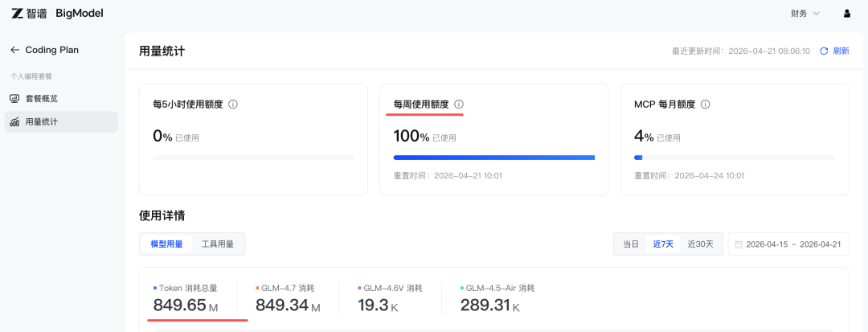Viewport: 868px width, 332px height.
Task: Open the 财务 dropdown menu
Action: pyautogui.click(x=805, y=14)
